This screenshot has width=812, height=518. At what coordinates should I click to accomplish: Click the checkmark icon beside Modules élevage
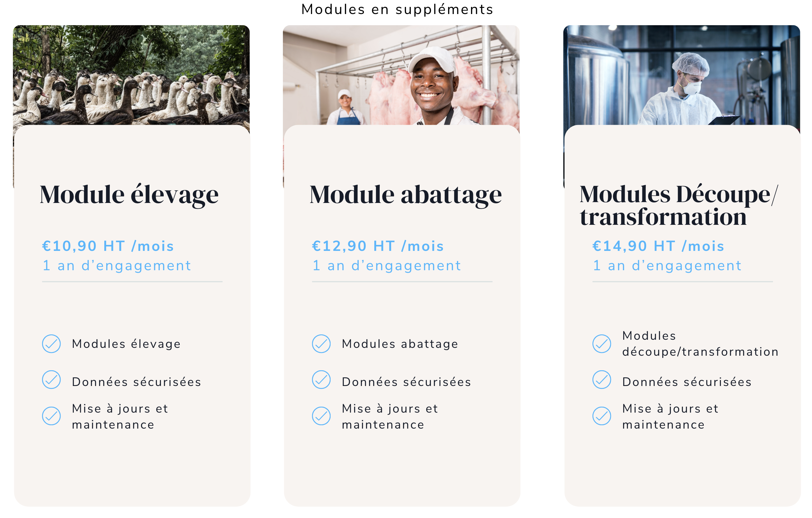tap(51, 344)
